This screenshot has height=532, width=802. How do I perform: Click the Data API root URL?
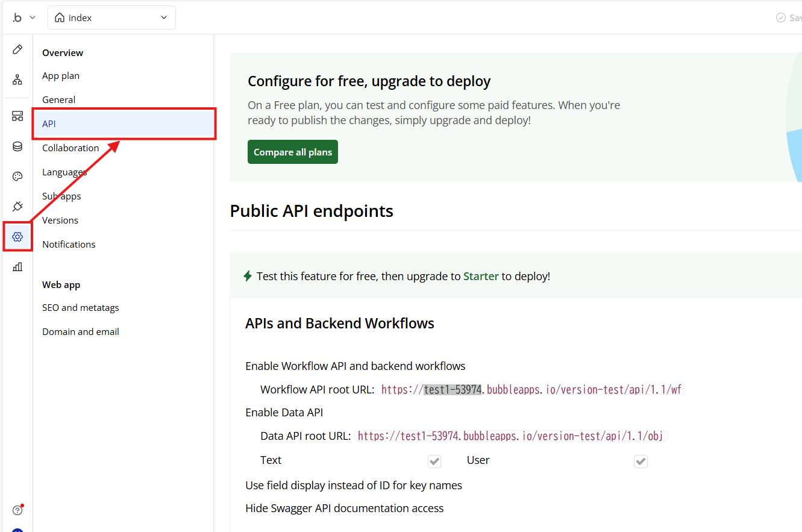click(510, 436)
